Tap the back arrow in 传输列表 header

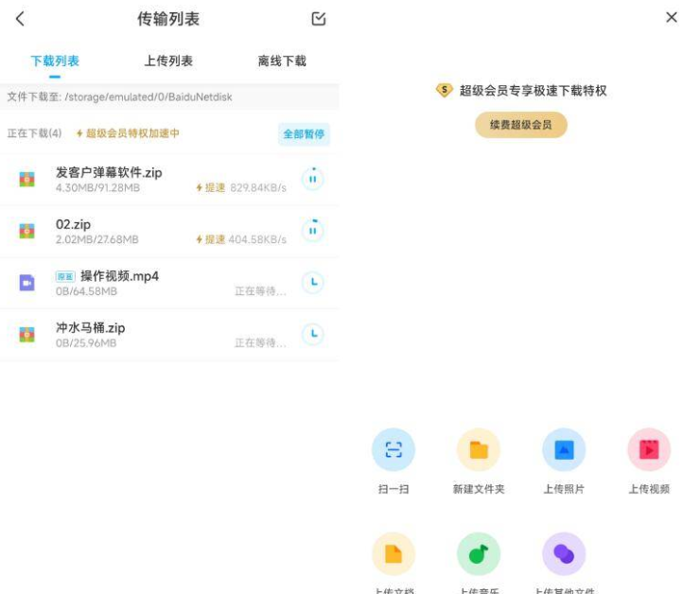point(20,19)
